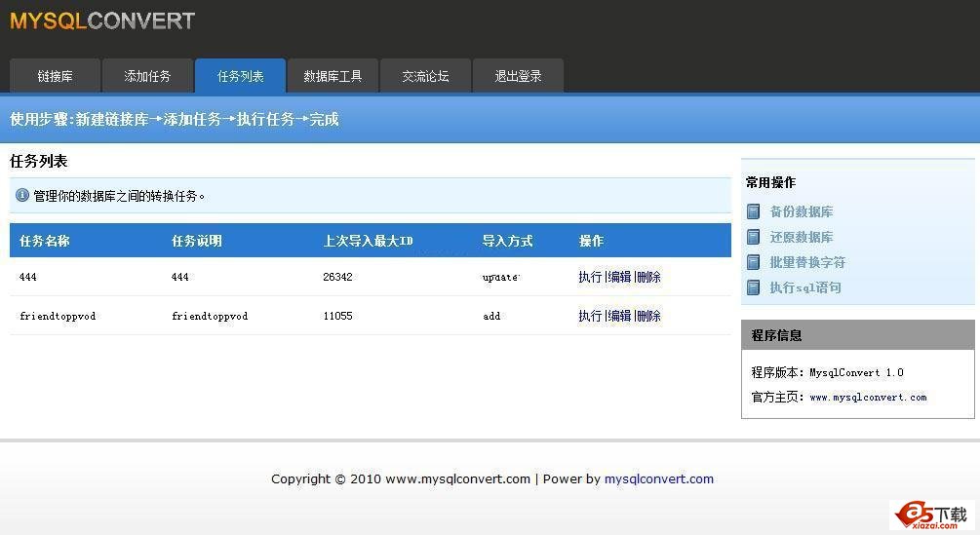This screenshot has height=535, width=980.
Task: Open the 数据库工具 tab
Action: click(333, 76)
